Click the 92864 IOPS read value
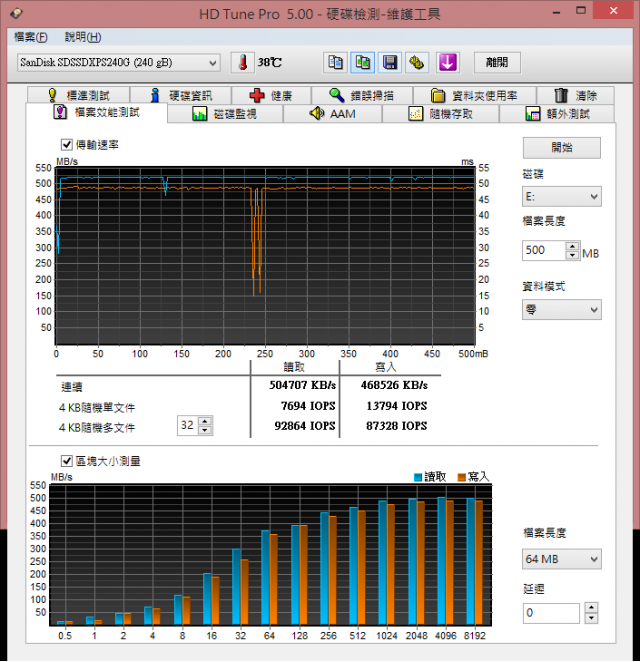The height and width of the screenshot is (662, 640). pos(305,426)
